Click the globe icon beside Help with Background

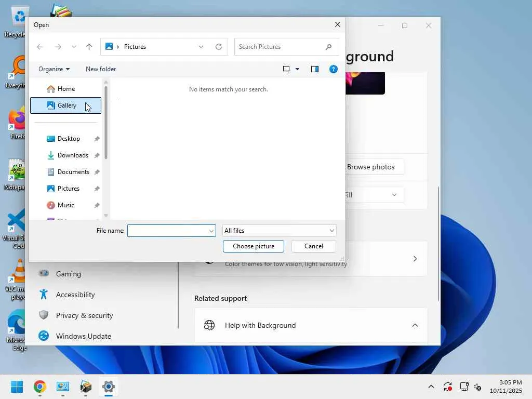(209, 325)
